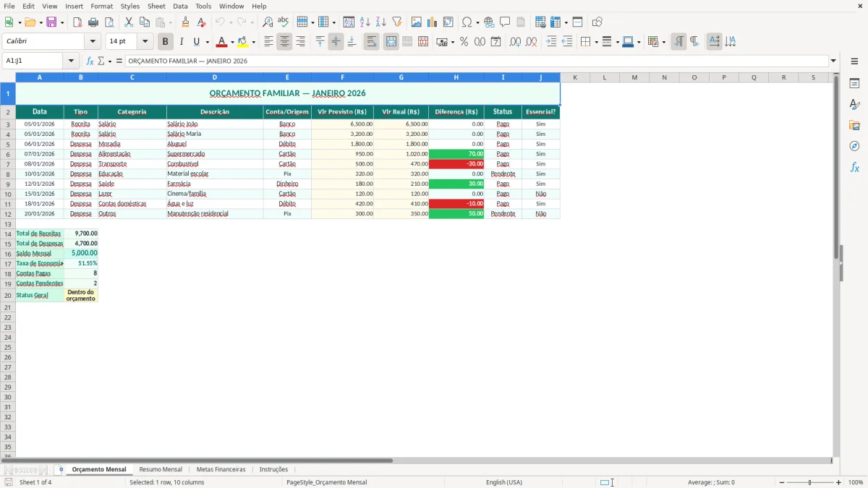Click the Print icon
This screenshot has height=488, width=868.
click(x=93, y=22)
